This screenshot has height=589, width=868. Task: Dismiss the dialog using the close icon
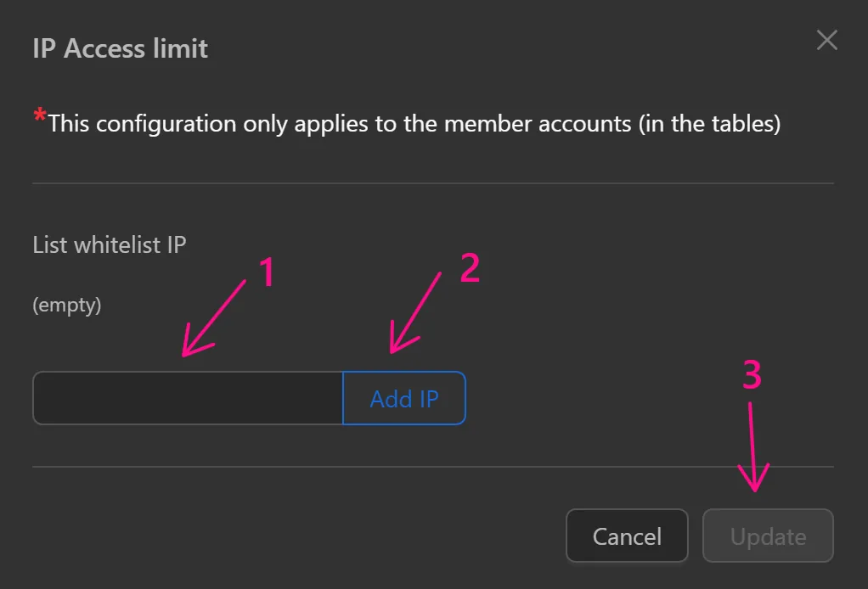pos(827,40)
